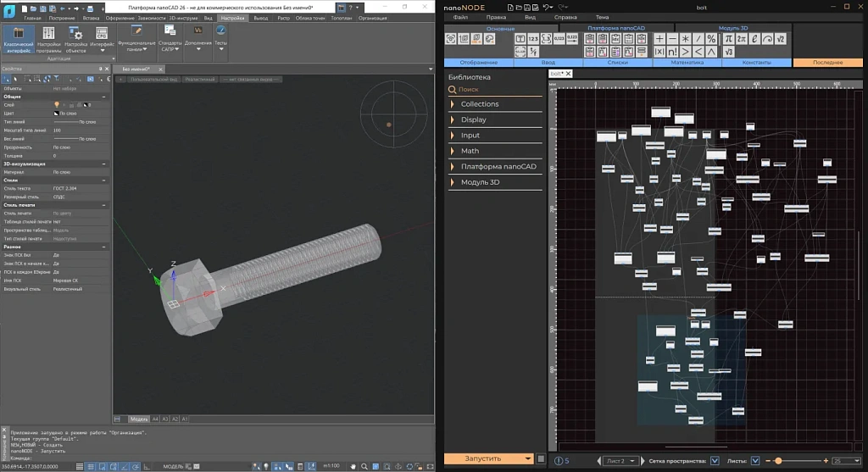Toggle the Листы checkbox
This screenshot has width=868, height=472.
click(754, 460)
